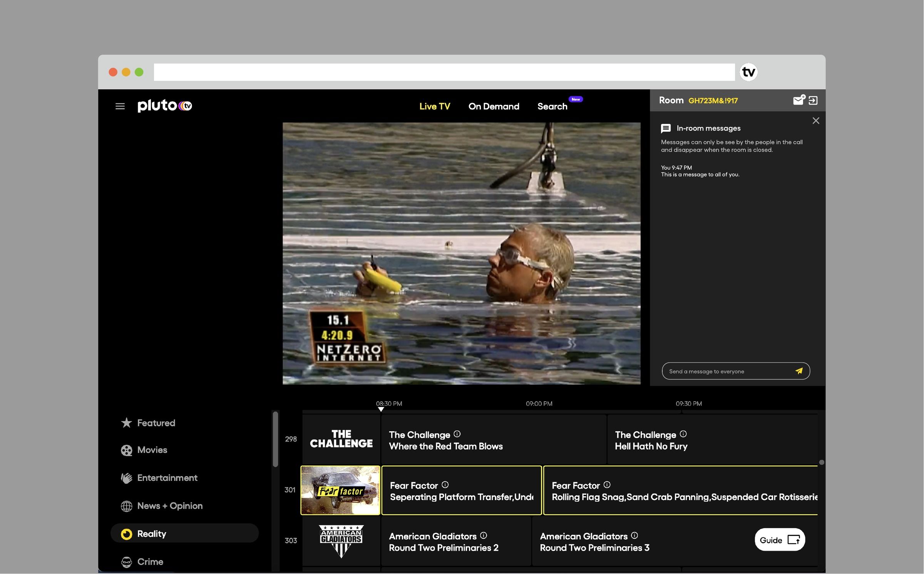Screen dimensions: 924x574
Task: Select the Crime category
Action: 142,562
